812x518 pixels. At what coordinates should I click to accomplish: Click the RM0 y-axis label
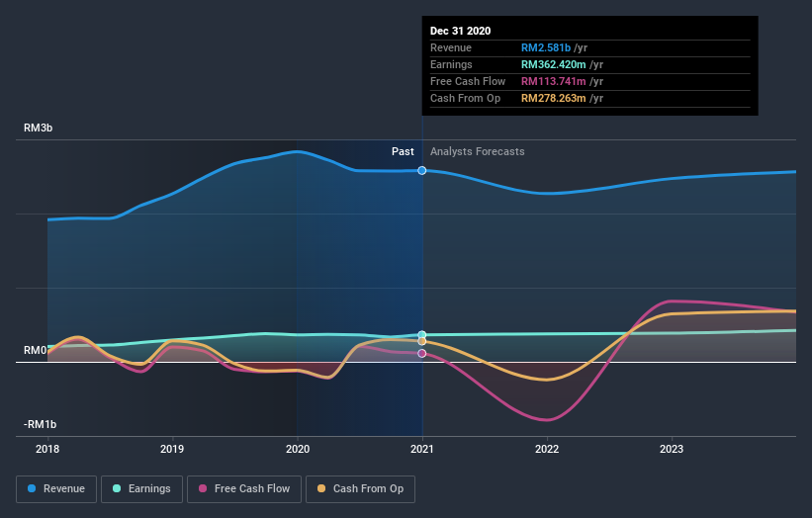pyautogui.click(x=36, y=350)
